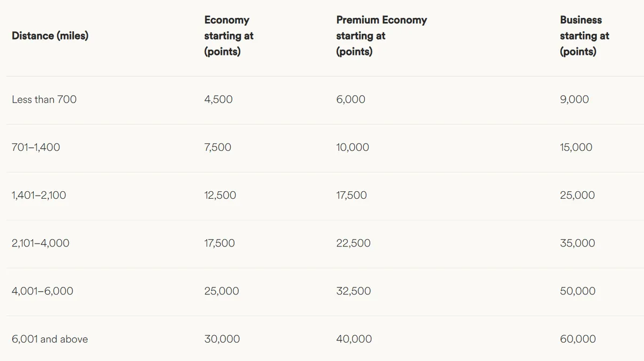644x361 pixels.
Task: Click the 22,500 Premium Economy value
Action: click(353, 243)
